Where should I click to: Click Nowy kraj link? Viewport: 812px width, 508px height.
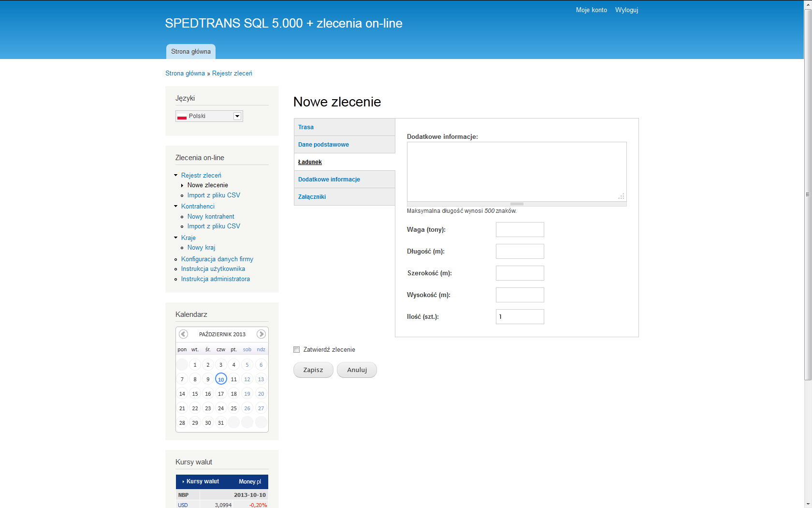click(x=202, y=247)
